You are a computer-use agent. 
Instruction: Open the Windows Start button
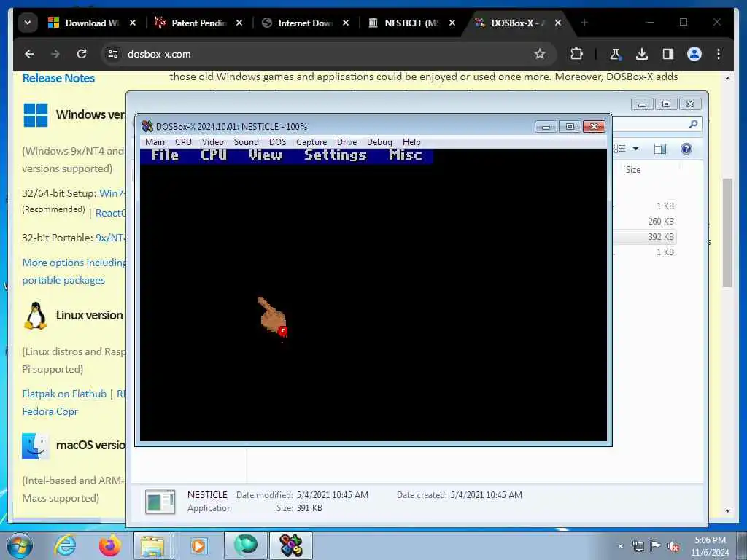coord(20,545)
